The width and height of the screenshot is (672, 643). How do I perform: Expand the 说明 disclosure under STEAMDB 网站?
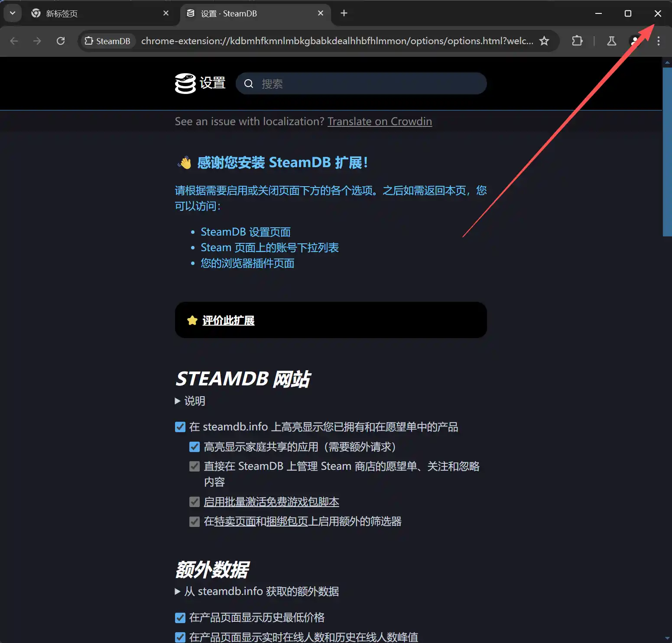click(x=190, y=401)
